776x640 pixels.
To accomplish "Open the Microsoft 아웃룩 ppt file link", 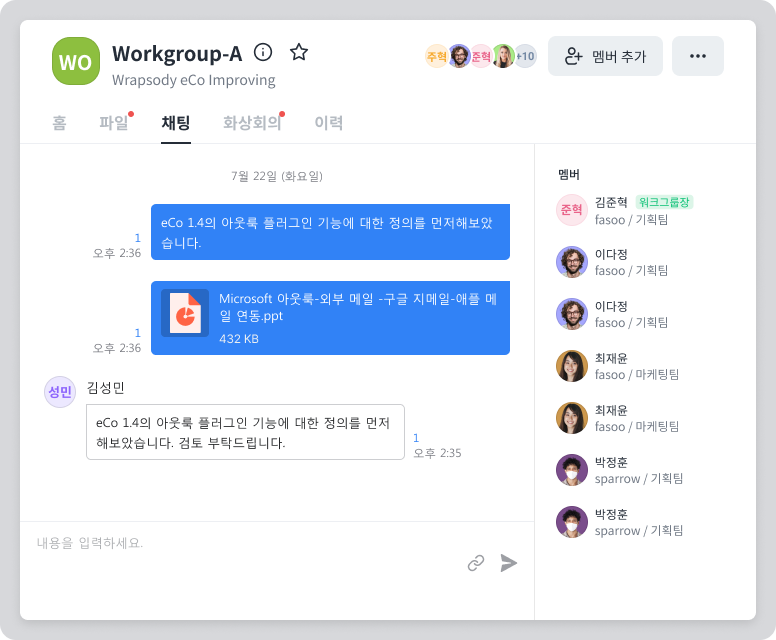I will (x=357, y=307).
